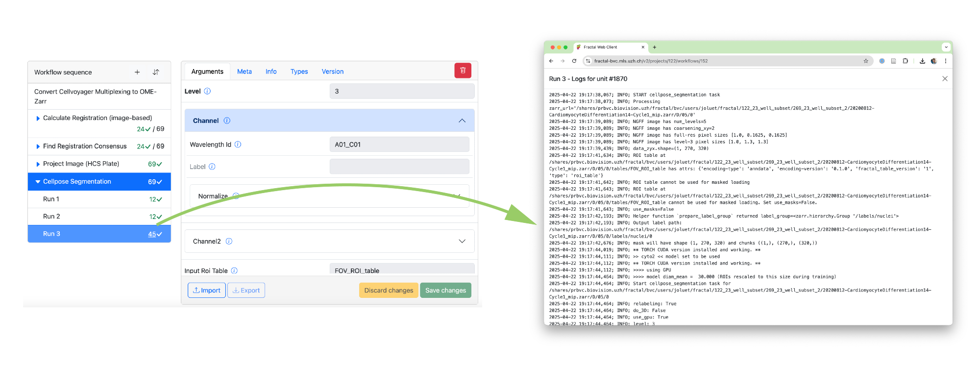Expand the Channel2 section
The width and height of the screenshot is (980, 366).
462,242
